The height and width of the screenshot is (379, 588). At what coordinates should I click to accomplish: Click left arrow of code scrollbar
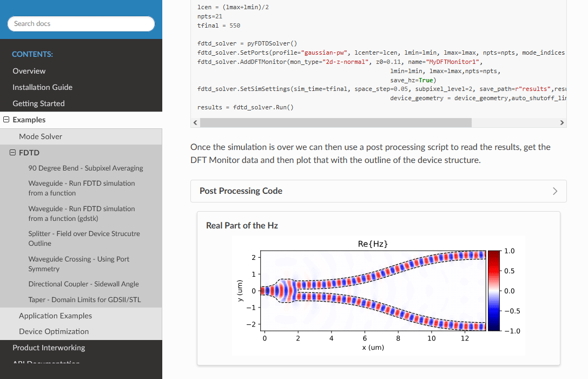(x=195, y=123)
